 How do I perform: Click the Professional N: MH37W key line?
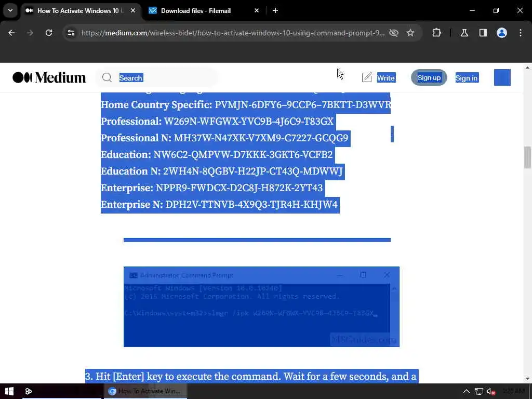click(x=224, y=138)
